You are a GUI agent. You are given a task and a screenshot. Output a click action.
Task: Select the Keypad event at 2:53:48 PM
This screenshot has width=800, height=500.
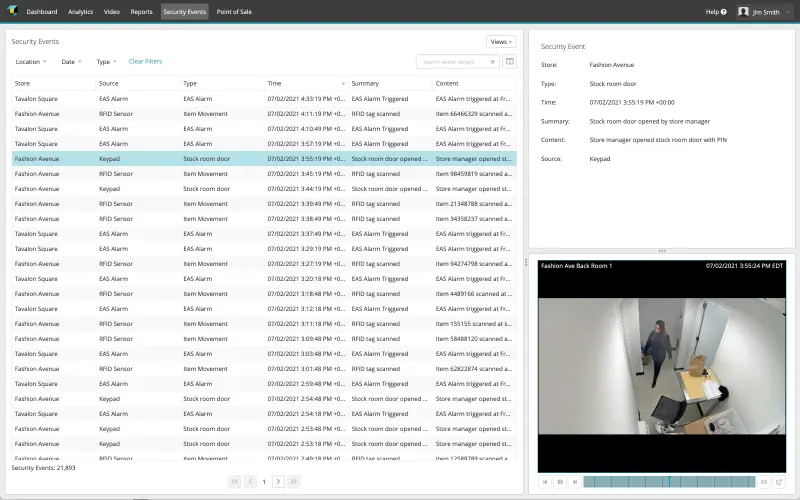[x=264, y=429]
